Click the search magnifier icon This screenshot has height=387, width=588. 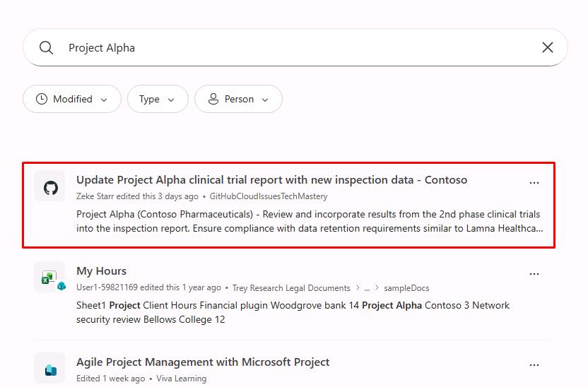(46, 47)
